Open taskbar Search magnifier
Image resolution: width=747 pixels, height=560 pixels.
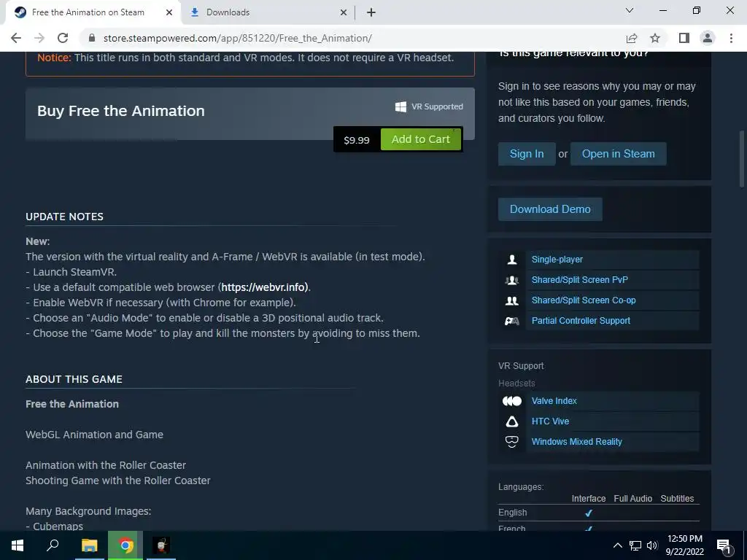[53, 545]
